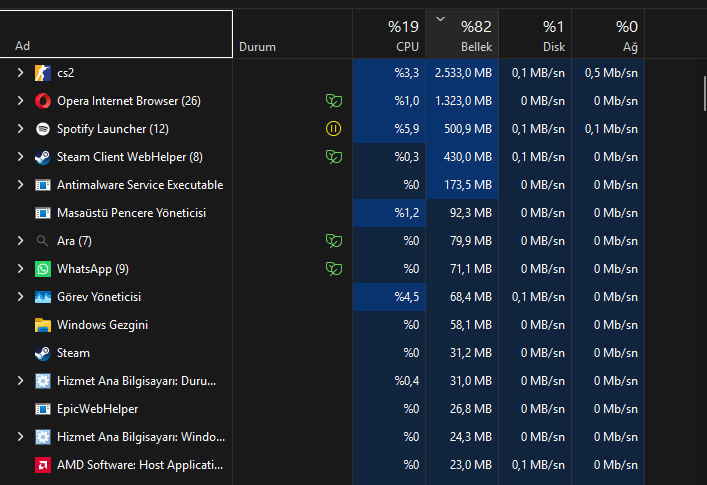
Task: Click the efficiency leaf icon in Ara row
Action: [334, 241]
